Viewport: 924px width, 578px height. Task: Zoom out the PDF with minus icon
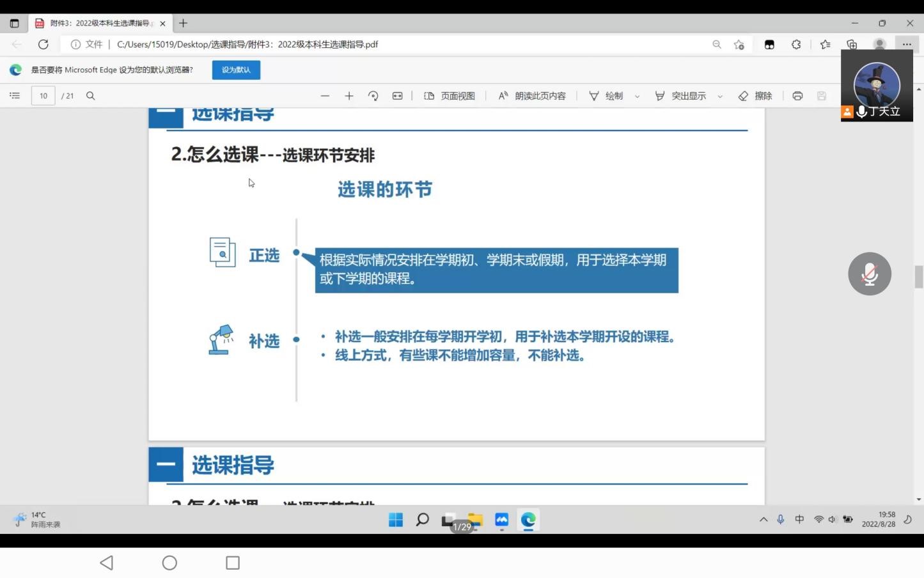coord(325,96)
